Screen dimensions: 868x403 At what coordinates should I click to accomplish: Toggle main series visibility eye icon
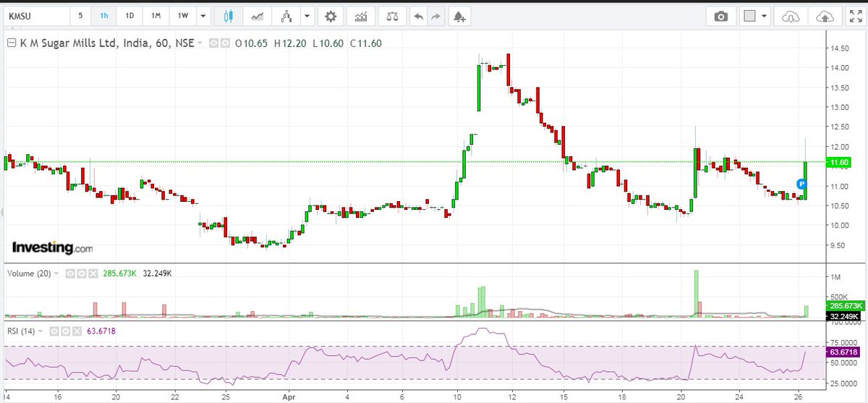pos(214,43)
